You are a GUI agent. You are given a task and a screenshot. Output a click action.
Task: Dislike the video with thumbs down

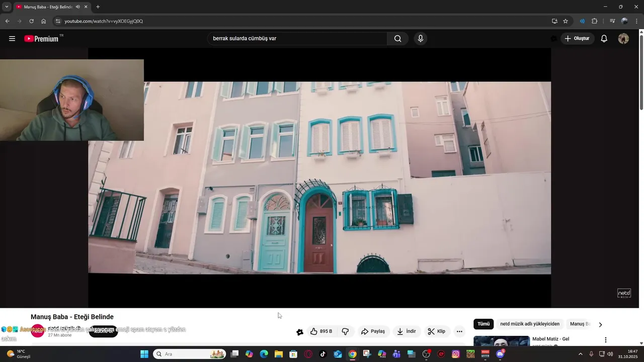(x=346, y=331)
